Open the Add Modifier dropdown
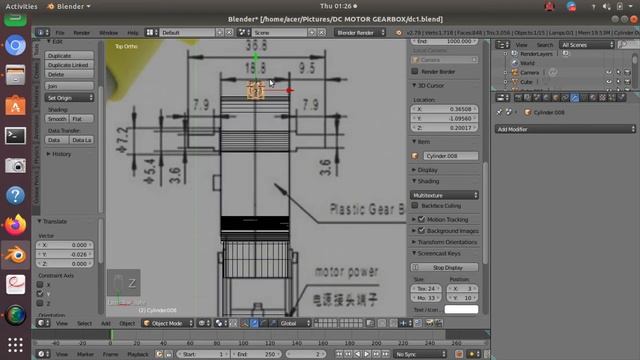This screenshot has width=640, height=360. point(565,129)
